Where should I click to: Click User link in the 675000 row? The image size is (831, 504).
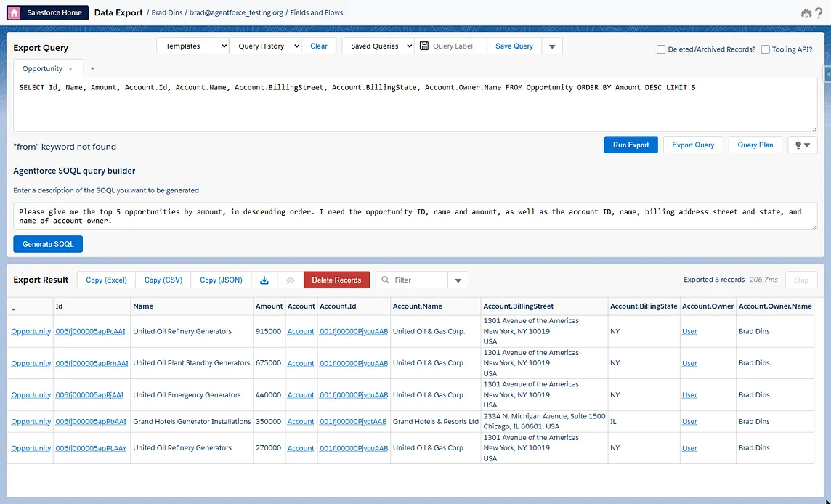click(x=689, y=363)
